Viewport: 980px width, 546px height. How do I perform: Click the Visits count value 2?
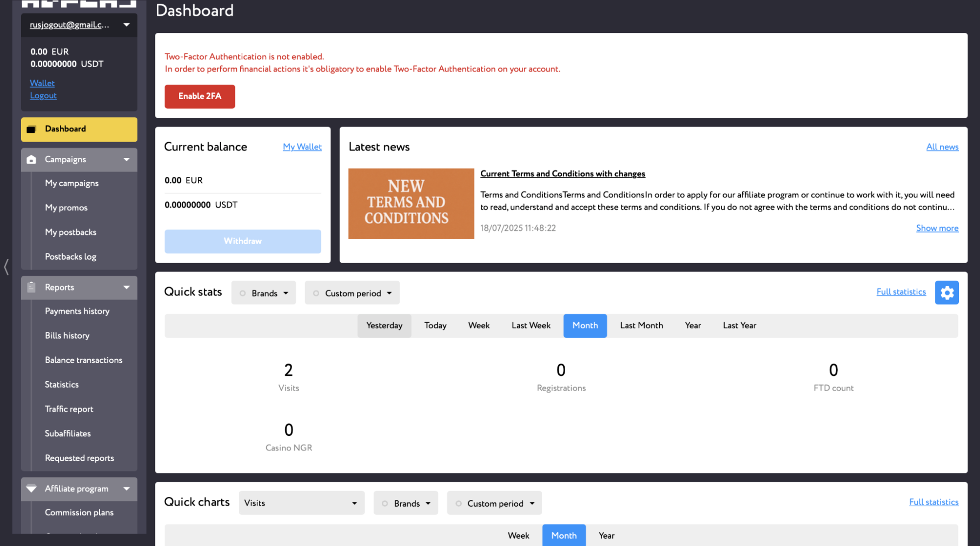click(x=288, y=370)
